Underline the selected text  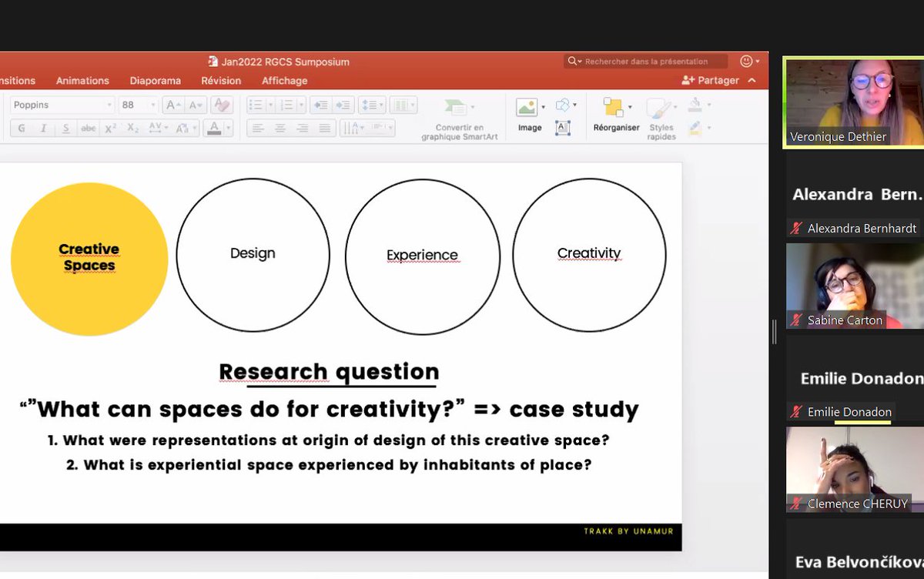[x=66, y=129]
